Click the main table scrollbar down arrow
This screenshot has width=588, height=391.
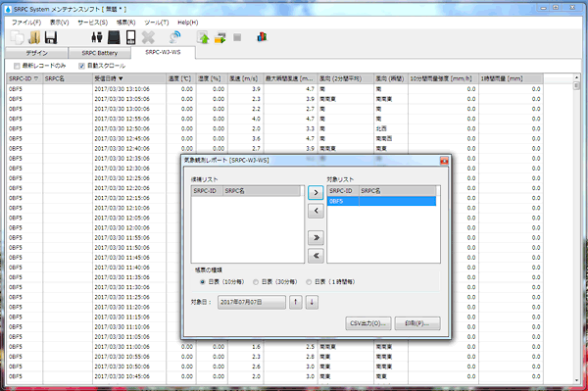576,380
